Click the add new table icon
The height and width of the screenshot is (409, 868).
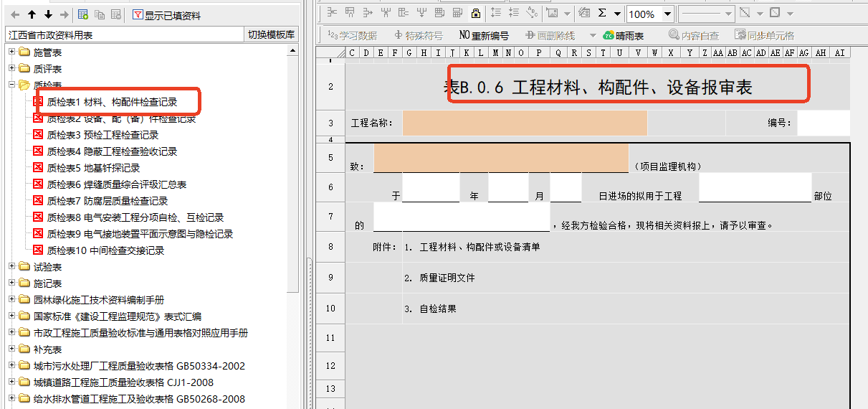83,14
